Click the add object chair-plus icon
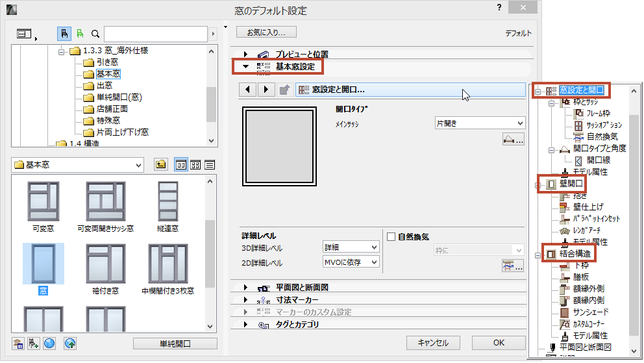 pos(33,344)
